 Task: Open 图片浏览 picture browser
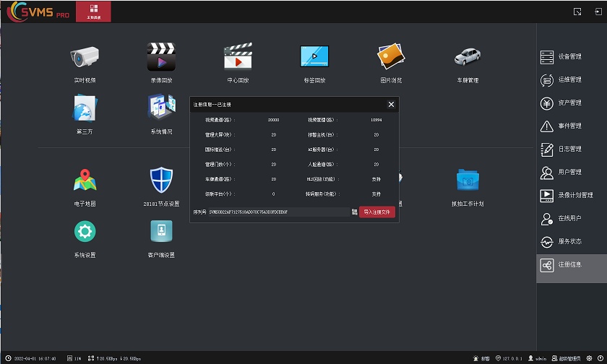coord(391,58)
